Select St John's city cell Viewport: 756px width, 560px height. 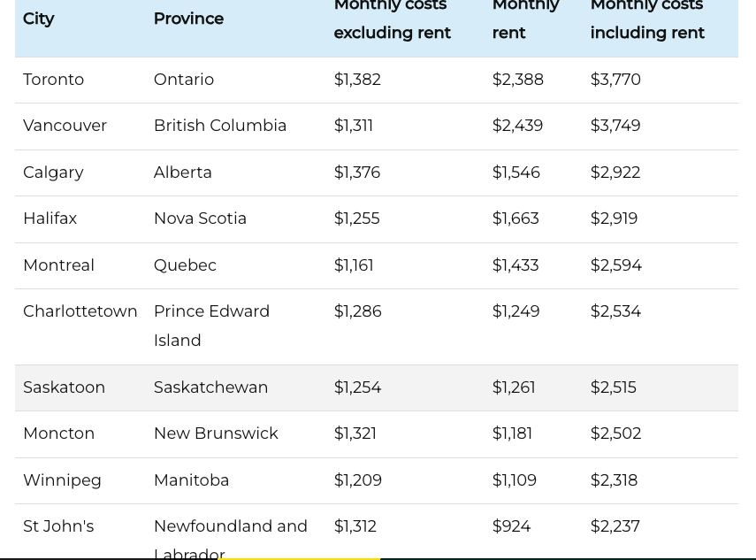tap(58, 526)
